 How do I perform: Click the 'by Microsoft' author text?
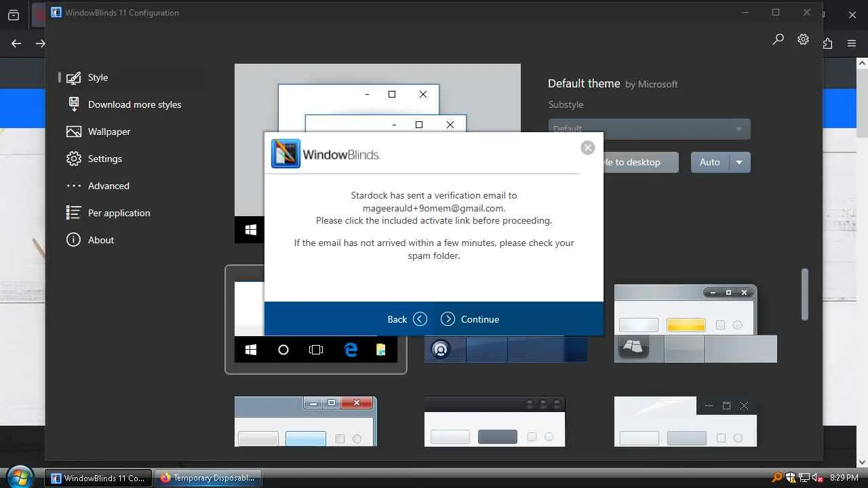652,84
